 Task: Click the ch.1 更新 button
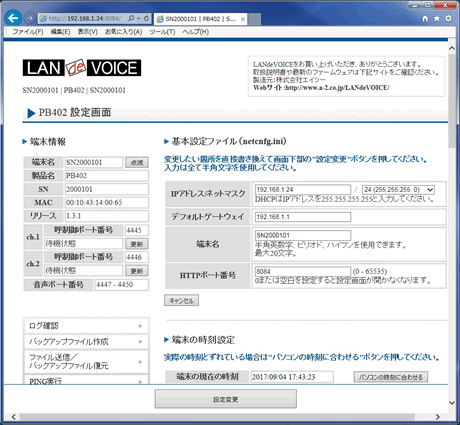(137, 244)
